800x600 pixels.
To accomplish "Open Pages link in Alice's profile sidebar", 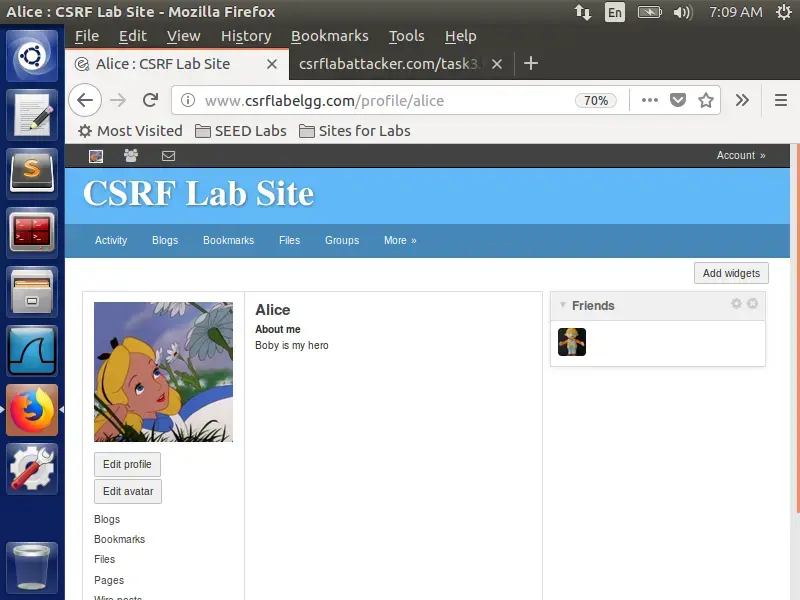I will pyautogui.click(x=109, y=580).
